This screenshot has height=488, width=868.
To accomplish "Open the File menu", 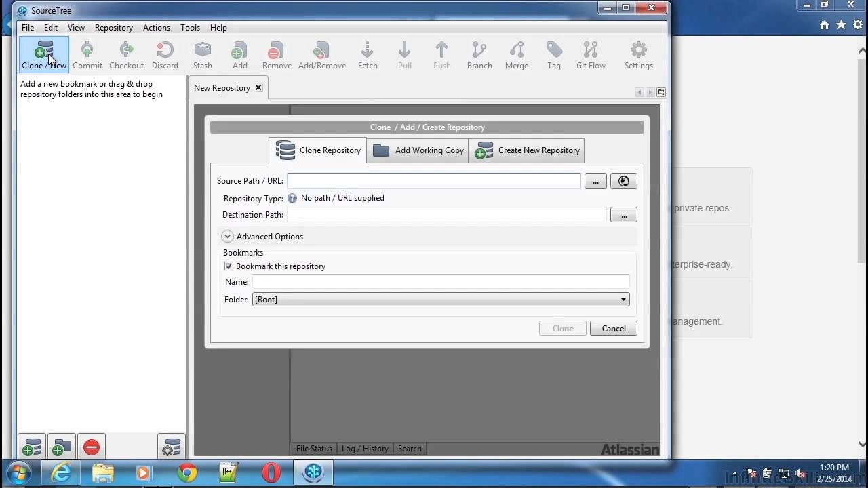I will pos(28,28).
